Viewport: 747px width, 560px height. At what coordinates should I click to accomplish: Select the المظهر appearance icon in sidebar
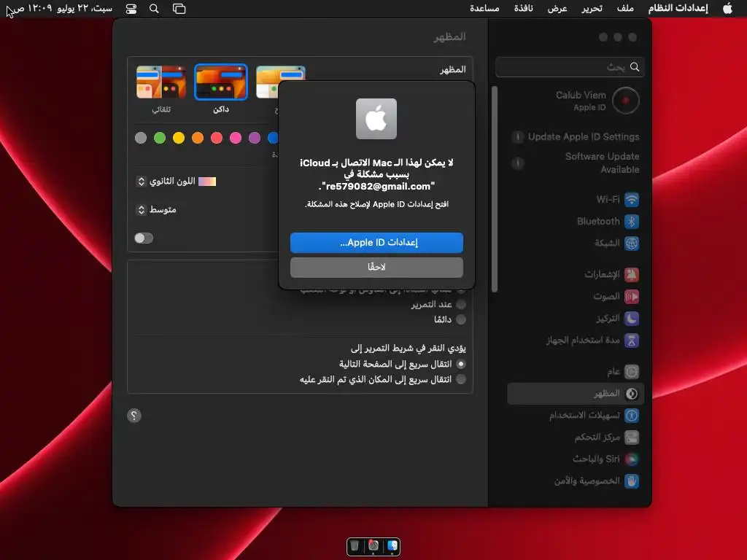tap(631, 393)
